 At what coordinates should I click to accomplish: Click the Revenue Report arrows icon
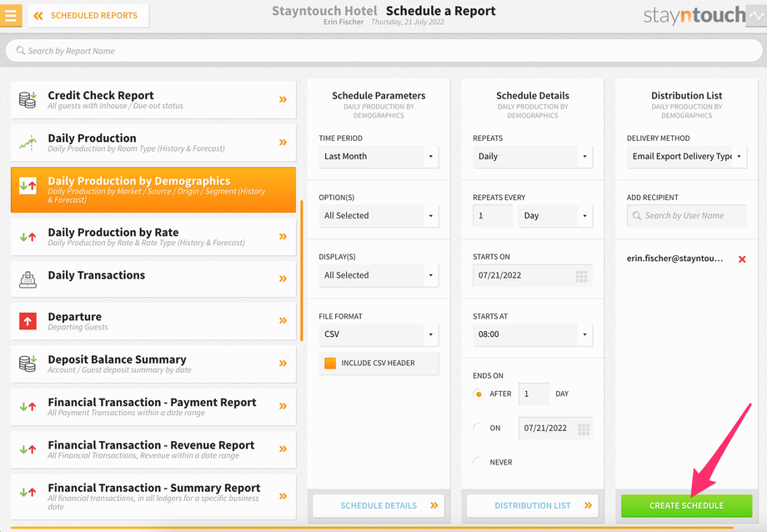click(28, 449)
